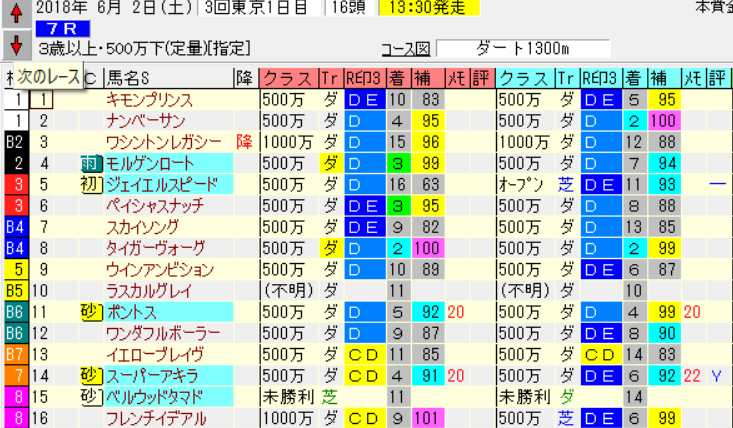This screenshot has height=428, width=733.
Task: Click pink 100 rating in ナンベーサン row
Action: pyautogui.click(x=664, y=121)
